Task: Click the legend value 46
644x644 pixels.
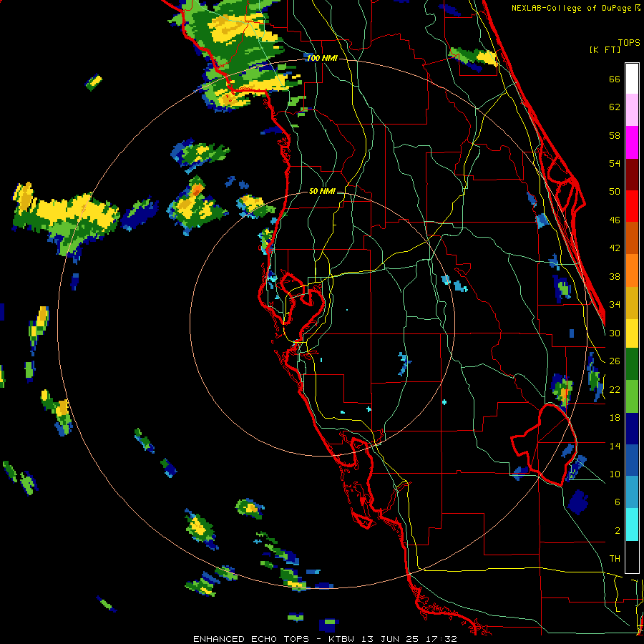Action: click(x=615, y=220)
